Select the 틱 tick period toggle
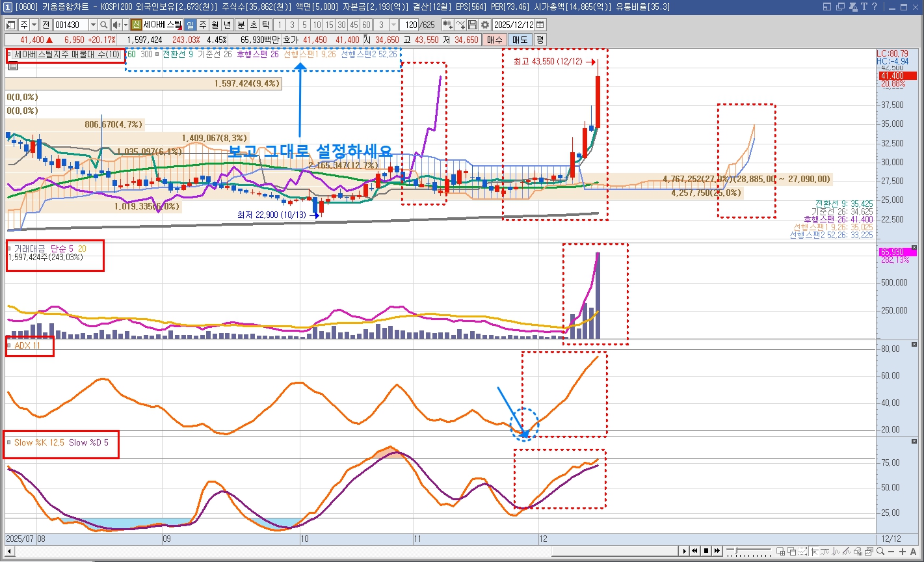This screenshot has width=924, height=562. [265, 25]
